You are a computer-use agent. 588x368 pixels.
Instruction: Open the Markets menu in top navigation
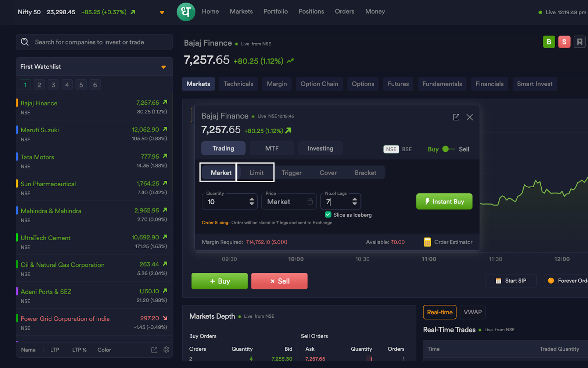[x=241, y=11]
